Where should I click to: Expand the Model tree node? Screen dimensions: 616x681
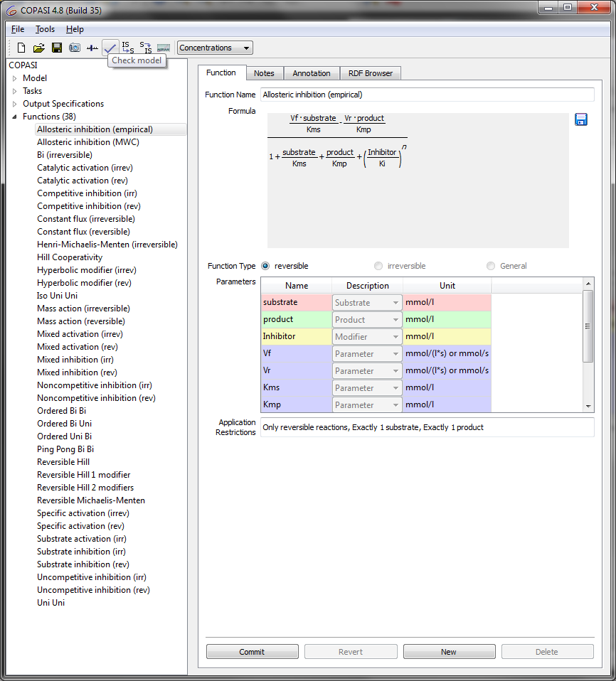point(15,78)
